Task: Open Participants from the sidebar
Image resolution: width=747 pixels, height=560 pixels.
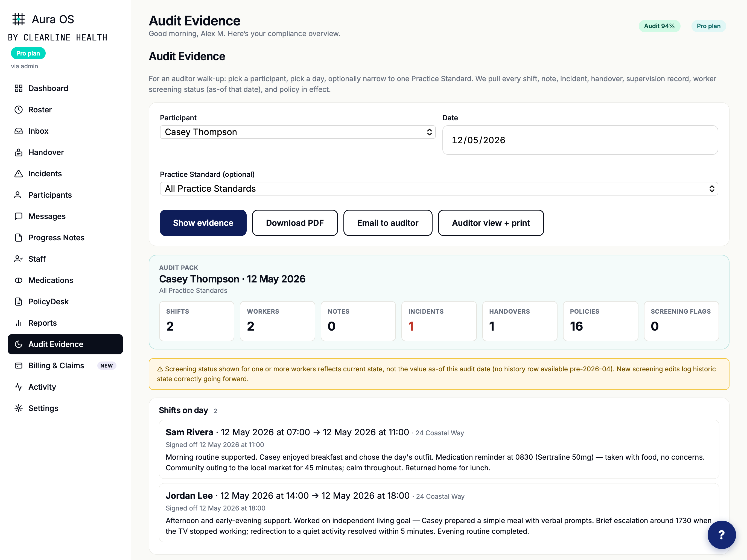Action: 65,195
